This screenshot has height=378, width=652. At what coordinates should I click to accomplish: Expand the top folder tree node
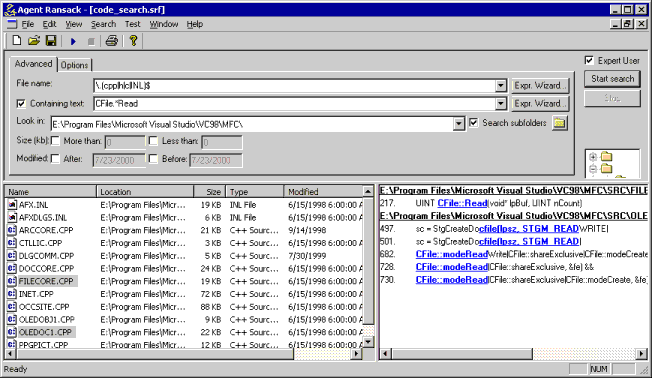point(593,157)
